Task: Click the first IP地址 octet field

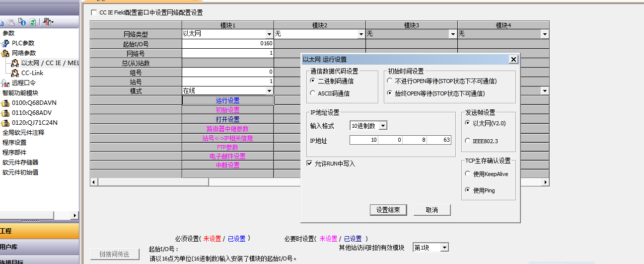Action: tap(364, 140)
